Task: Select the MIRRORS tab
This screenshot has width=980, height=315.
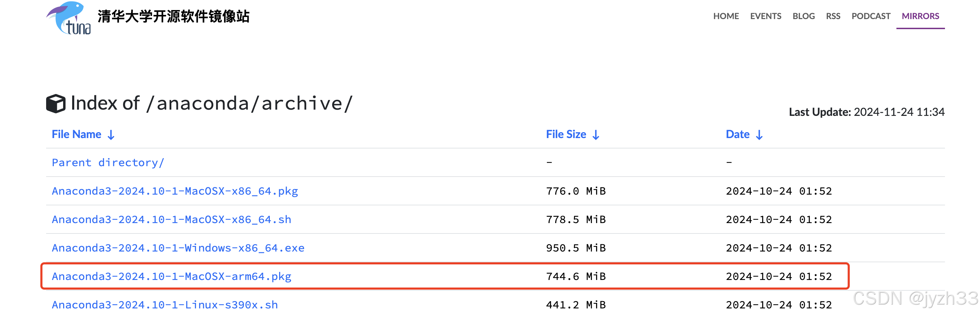Action: [x=920, y=16]
